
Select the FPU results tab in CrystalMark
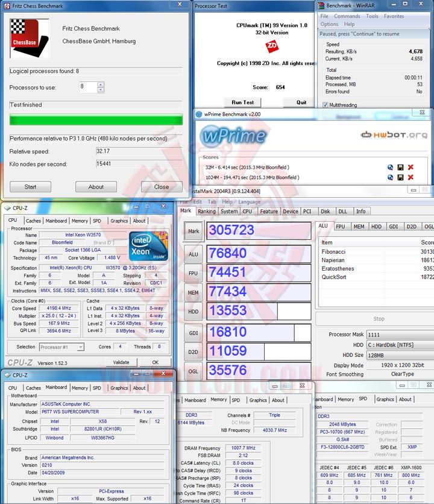pyautogui.click(x=340, y=227)
